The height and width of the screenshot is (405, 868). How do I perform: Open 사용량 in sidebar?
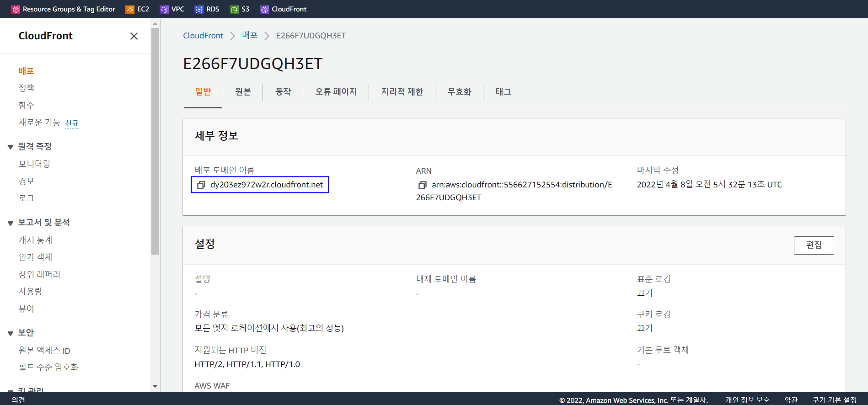30,291
